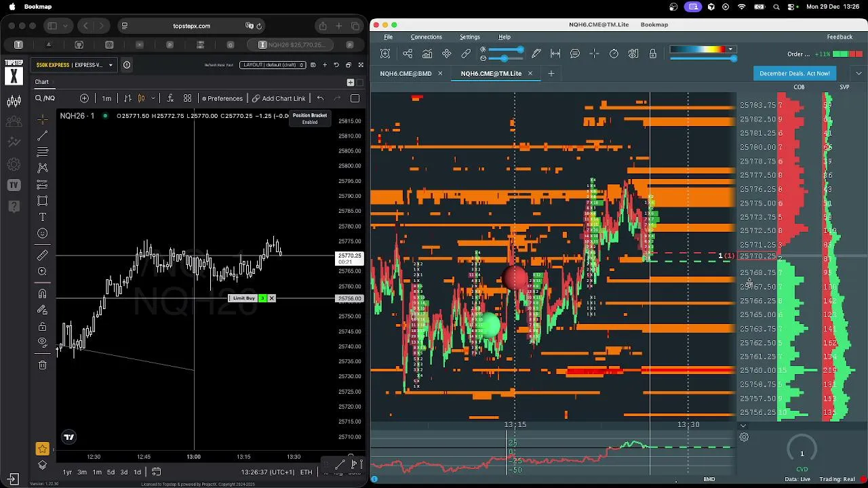Screen dimensions: 868x488
Task: Open the gear settings beside CVD subchart
Action: 744,437
